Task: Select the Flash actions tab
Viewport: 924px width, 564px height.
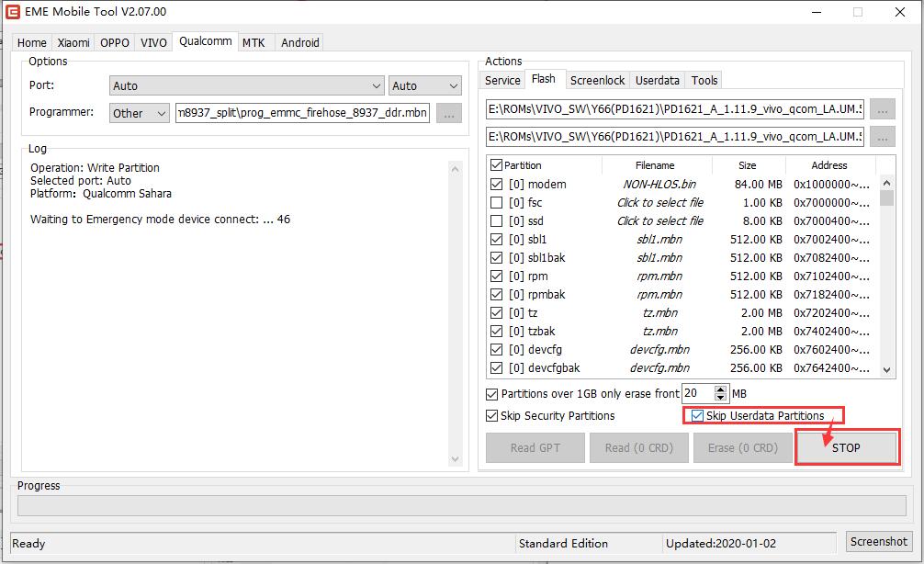Action: pyautogui.click(x=544, y=79)
